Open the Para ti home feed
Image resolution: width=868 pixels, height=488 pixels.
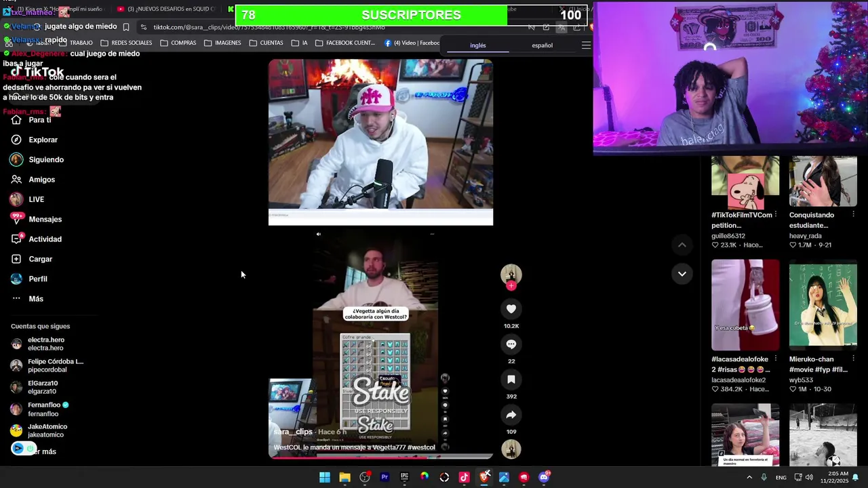coord(31,120)
